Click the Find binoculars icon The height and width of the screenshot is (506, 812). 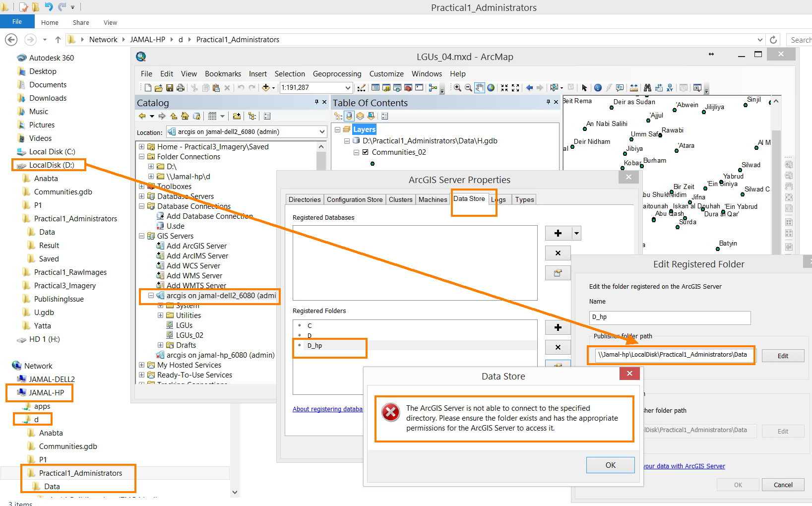point(647,88)
